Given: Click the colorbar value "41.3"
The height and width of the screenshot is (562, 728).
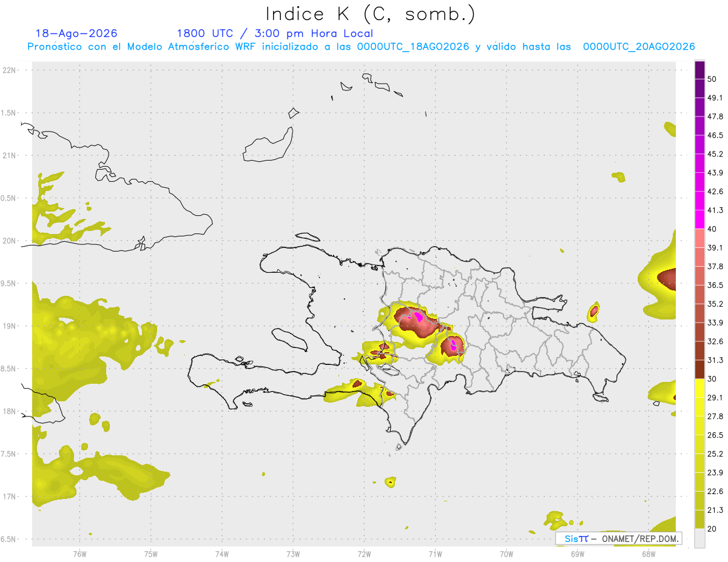Looking at the screenshot, I should click(715, 210).
